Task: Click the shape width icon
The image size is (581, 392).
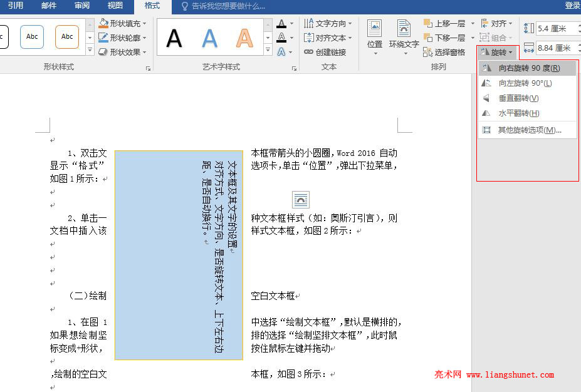Action: [529, 48]
